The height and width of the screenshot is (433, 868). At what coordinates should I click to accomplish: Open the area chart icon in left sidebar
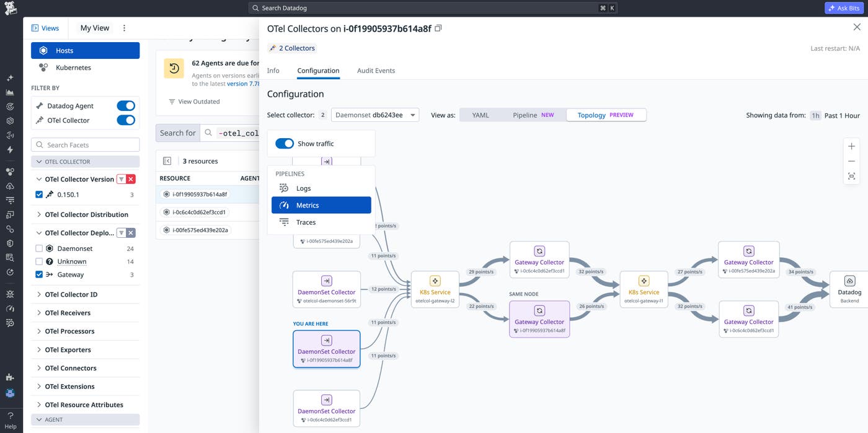pyautogui.click(x=10, y=92)
